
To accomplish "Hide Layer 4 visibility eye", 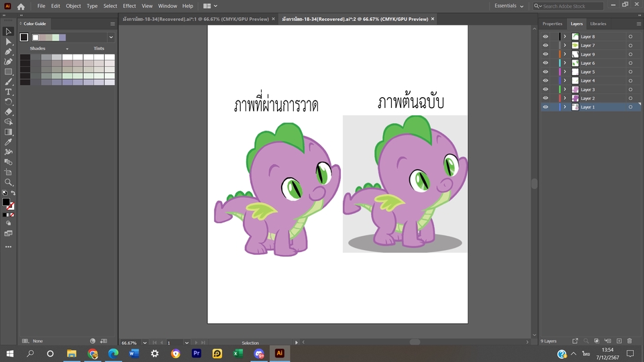I will pos(545,80).
